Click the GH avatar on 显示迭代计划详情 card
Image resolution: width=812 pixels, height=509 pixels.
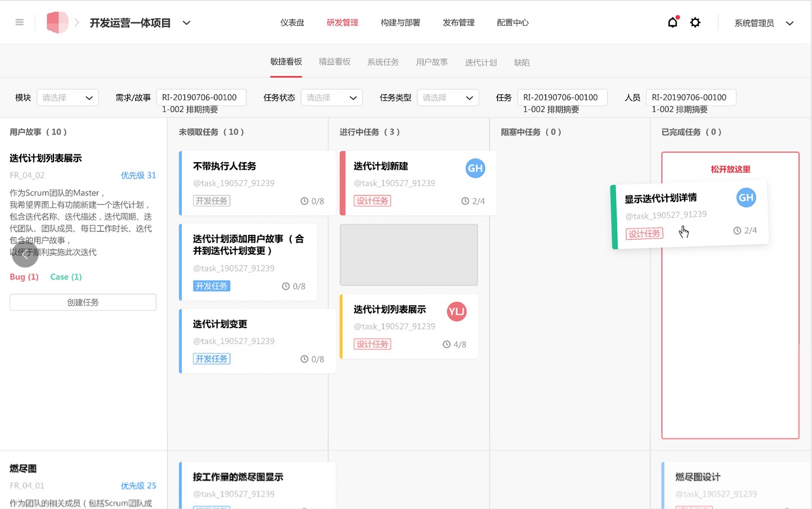pos(746,197)
